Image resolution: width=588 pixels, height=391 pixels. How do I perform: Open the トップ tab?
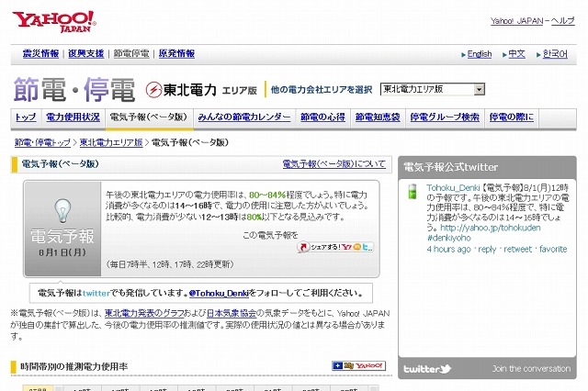point(26,117)
